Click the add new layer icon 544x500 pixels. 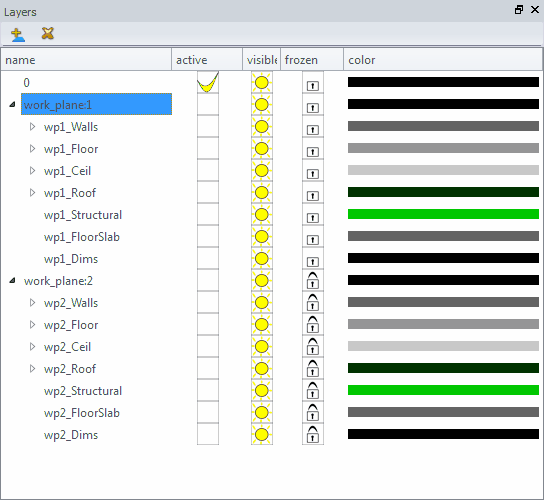(17, 34)
